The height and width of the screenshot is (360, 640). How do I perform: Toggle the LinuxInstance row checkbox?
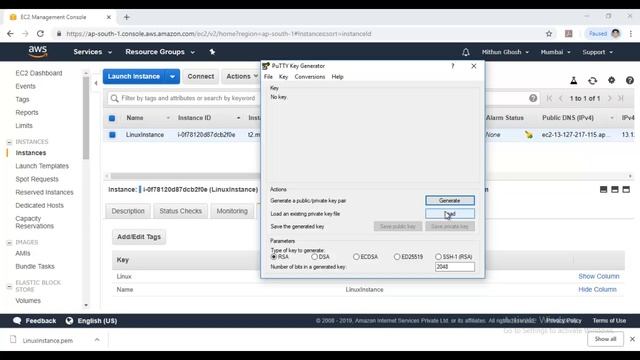[x=112, y=134]
